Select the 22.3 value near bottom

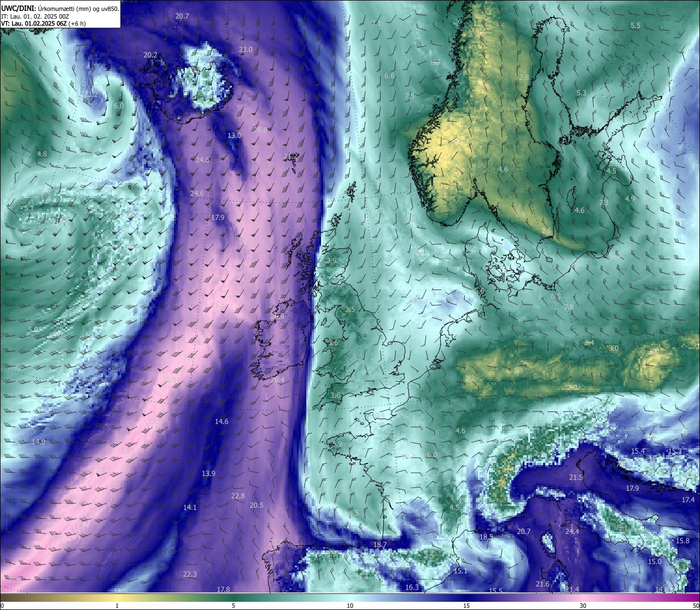pos(189,574)
